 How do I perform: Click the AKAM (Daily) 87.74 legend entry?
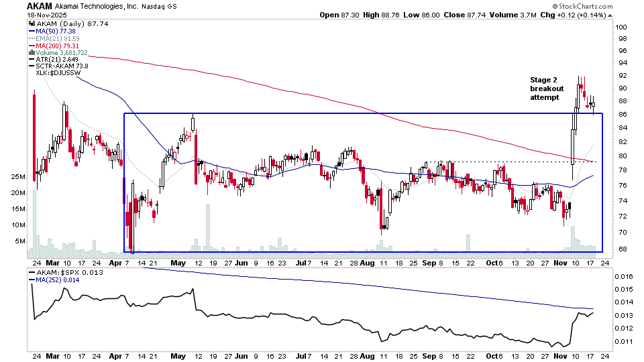point(72,24)
